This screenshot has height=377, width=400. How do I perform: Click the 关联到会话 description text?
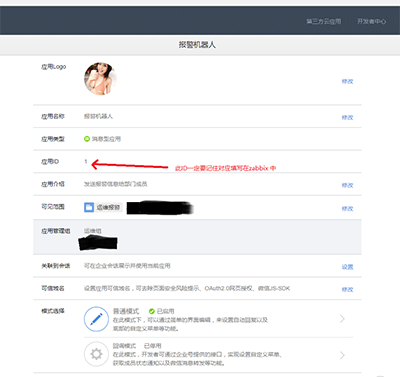coord(127,266)
